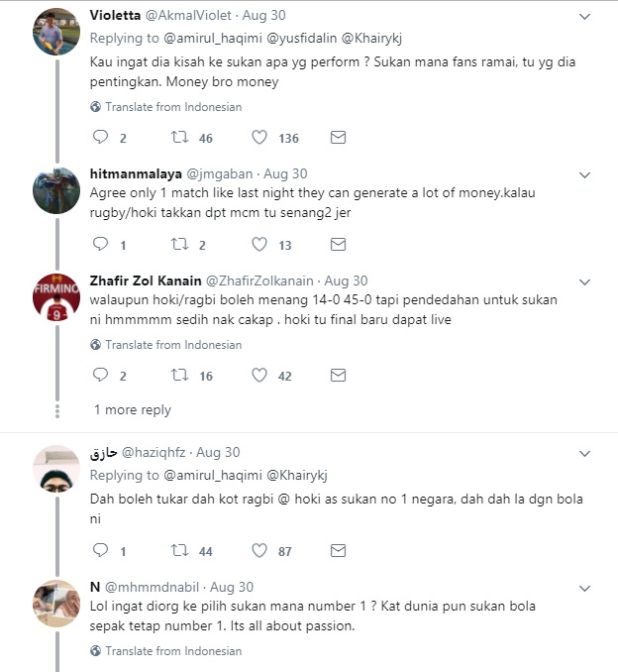
Task: Retweet hitmanmalaya's tweet
Action: pyautogui.click(x=179, y=244)
